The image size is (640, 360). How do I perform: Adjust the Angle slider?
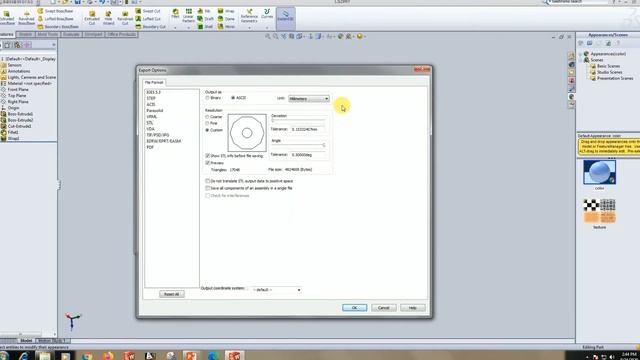298,145
